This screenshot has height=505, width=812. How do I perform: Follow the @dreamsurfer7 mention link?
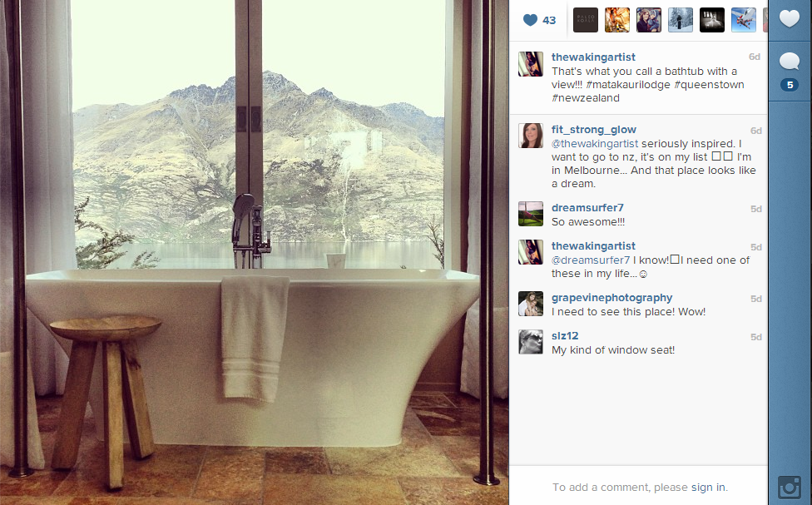[x=591, y=260]
